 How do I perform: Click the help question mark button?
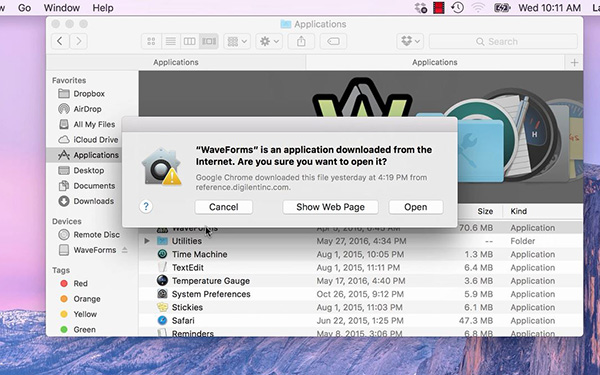pyautogui.click(x=146, y=207)
